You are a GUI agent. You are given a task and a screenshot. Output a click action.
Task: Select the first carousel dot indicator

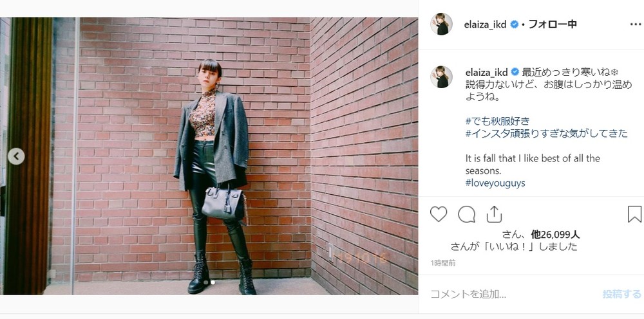pyautogui.click(x=205, y=282)
